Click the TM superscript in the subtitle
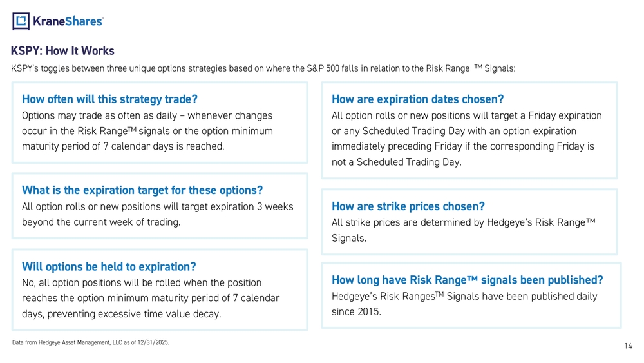644x363 pixels. tap(478, 67)
